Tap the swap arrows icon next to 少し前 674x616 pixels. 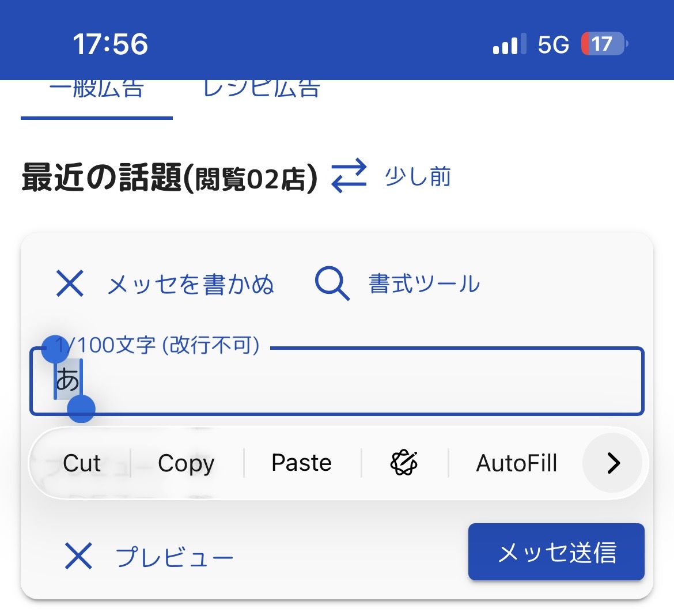(x=349, y=176)
